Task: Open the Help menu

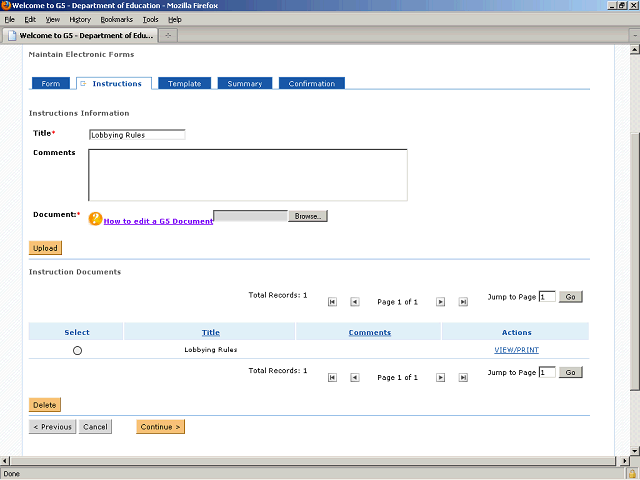Action: [x=175, y=20]
